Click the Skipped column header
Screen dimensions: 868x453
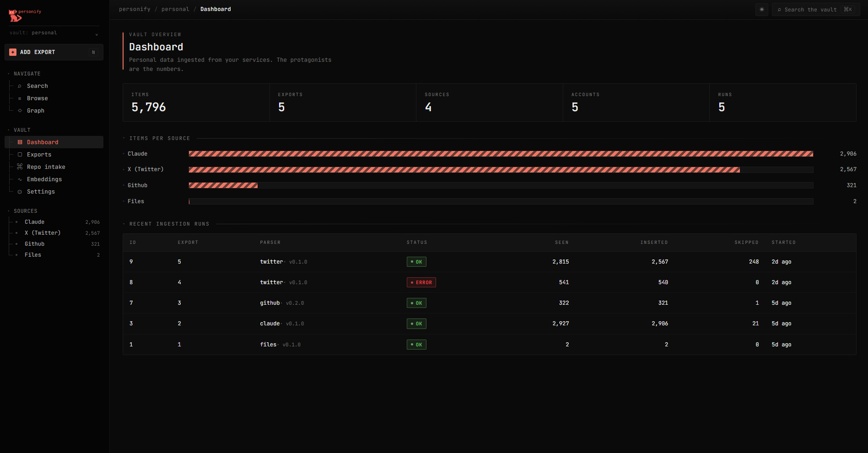747,243
